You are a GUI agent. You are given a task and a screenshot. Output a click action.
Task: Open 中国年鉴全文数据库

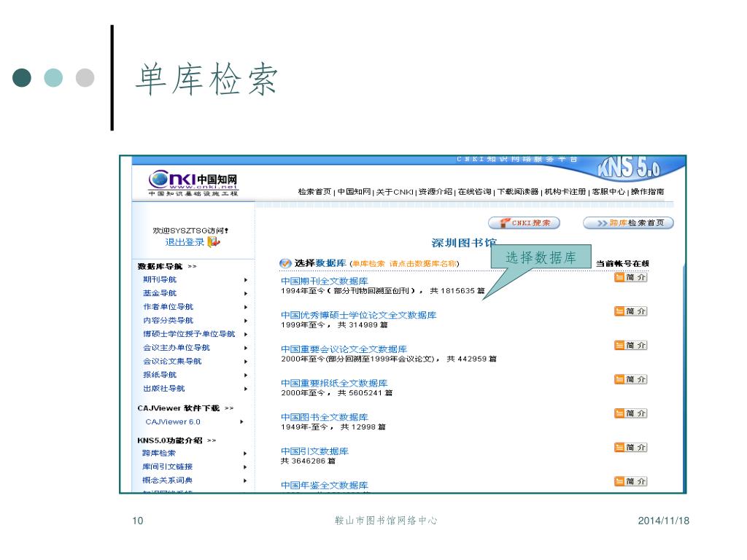coord(325,485)
